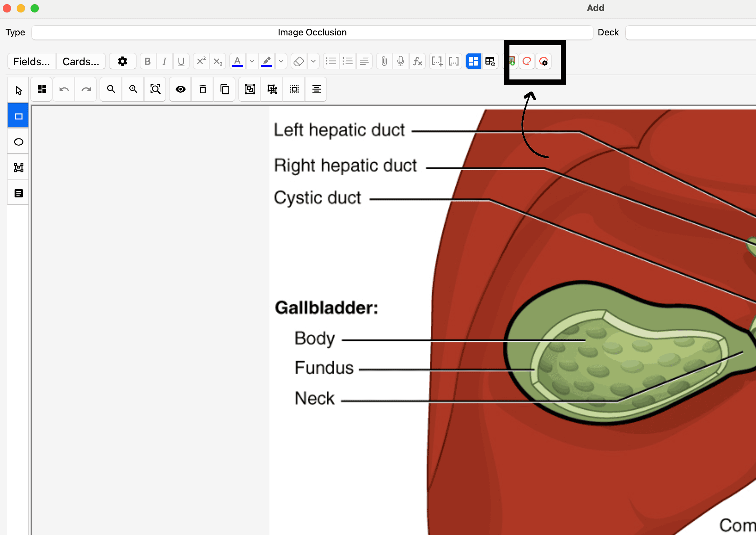Duplicate the selected mask
Screen dimensions: 756x535
tap(224, 89)
